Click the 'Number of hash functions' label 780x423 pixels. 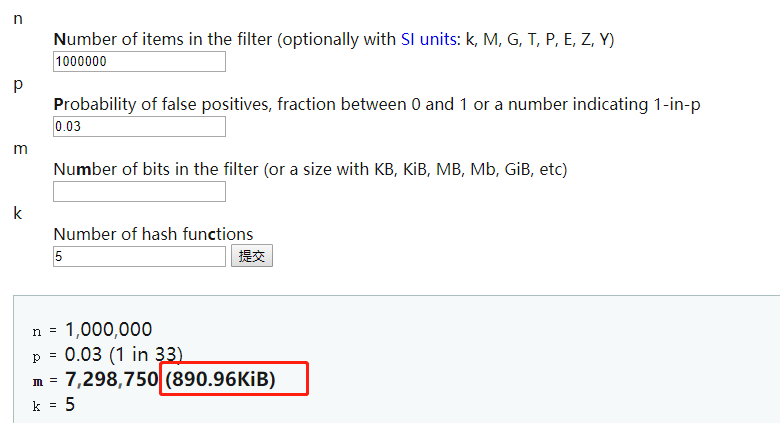click(153, 234)
